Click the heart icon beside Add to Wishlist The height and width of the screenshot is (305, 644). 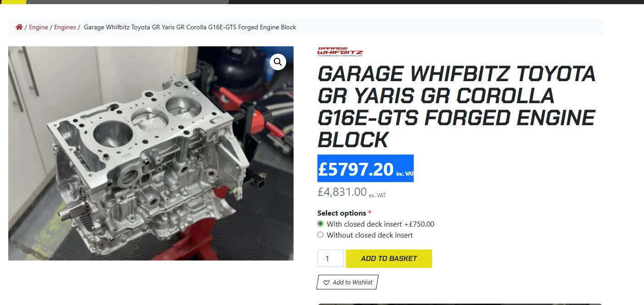coord(327,283)
